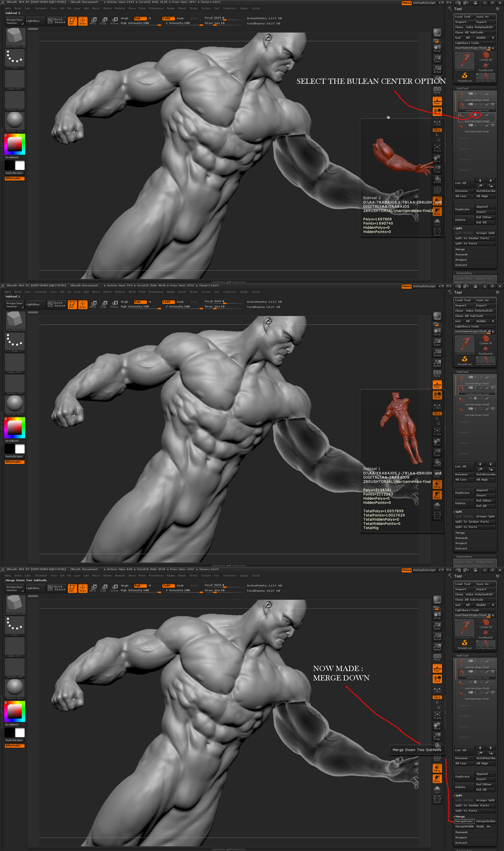Open the Stroke menu in the bottom screenshot

[193, 575]
